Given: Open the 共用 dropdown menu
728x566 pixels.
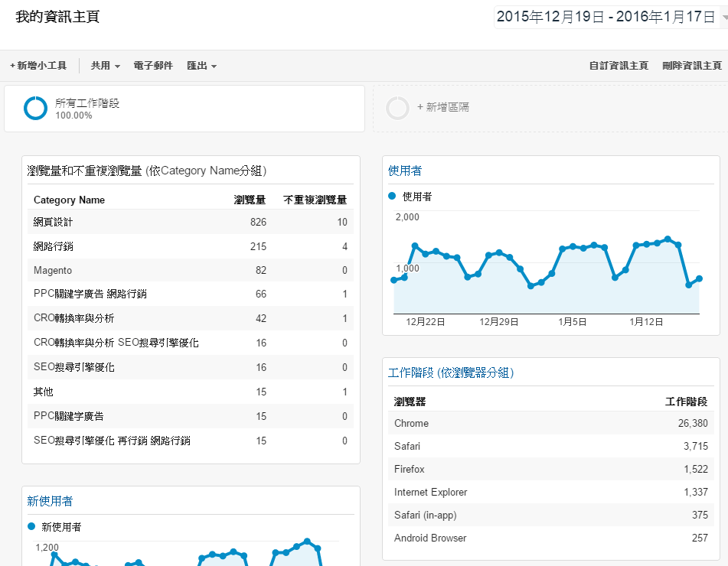Looking at the screenshot, I should click(x=103, y=66).
